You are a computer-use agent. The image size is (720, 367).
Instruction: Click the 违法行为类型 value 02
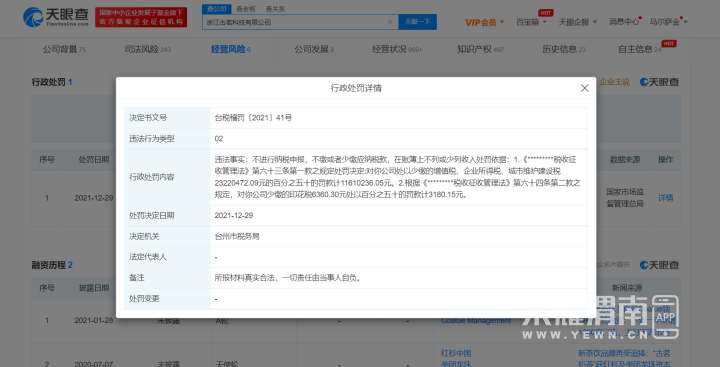coord(219,139)
